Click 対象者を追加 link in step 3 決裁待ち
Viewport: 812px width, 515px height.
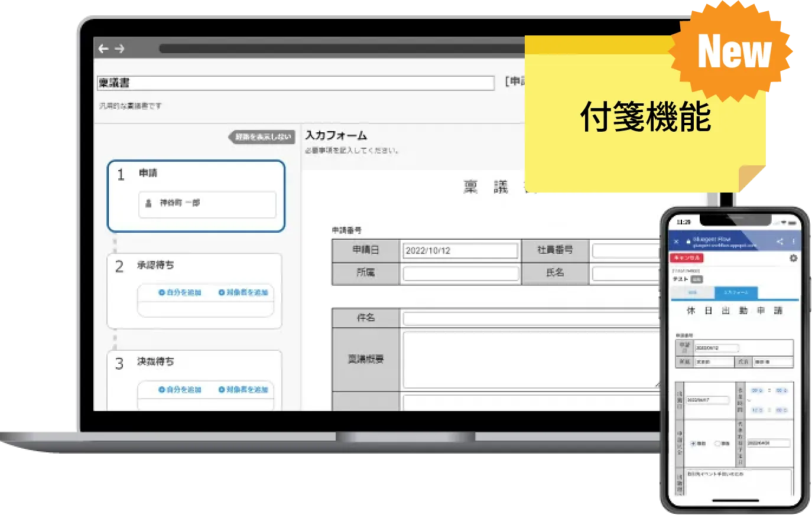click(243, 390)
